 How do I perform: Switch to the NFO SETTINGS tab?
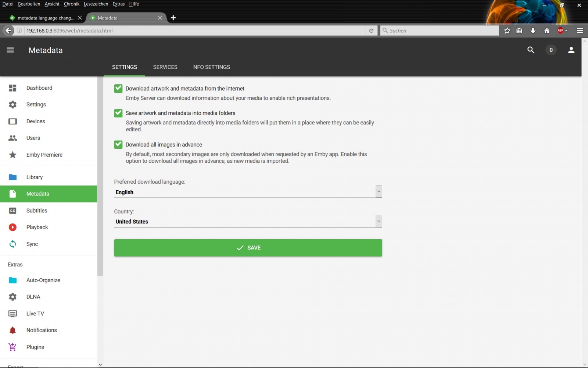(212, 67)
